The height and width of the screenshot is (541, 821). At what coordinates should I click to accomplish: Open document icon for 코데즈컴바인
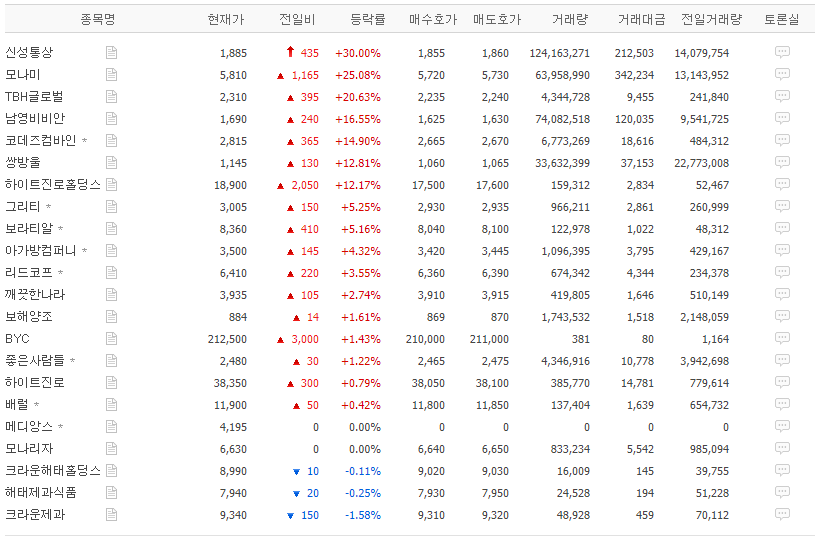(x=112, y=140)
